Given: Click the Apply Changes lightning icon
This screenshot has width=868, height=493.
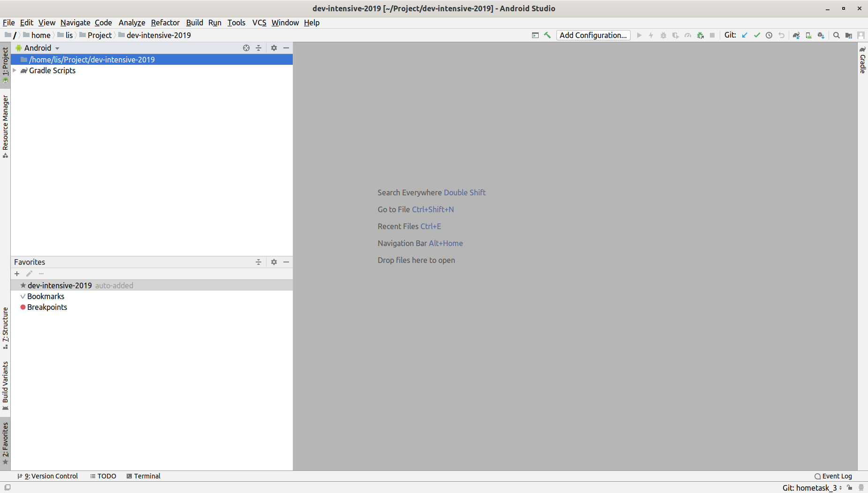Looking at the screenshot, I should [x=651, y=35].
